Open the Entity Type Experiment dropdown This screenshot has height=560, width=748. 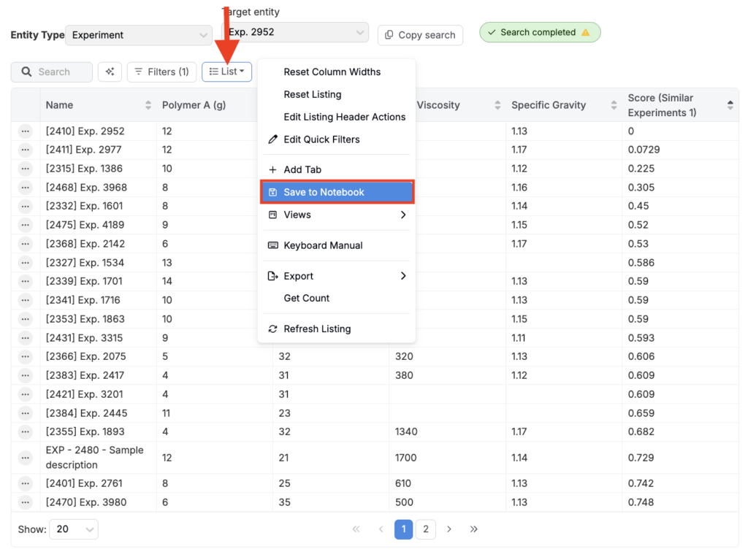coord(139,35)
